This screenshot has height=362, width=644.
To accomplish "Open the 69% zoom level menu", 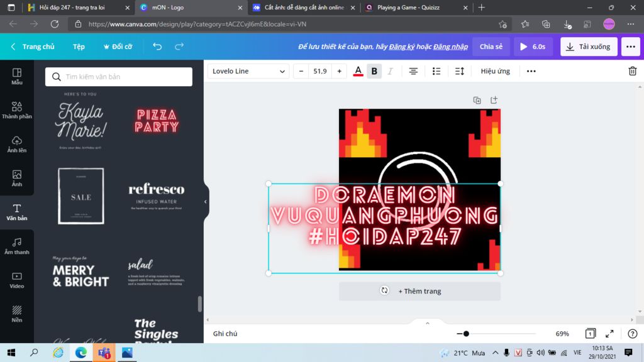I will (562, 334).
